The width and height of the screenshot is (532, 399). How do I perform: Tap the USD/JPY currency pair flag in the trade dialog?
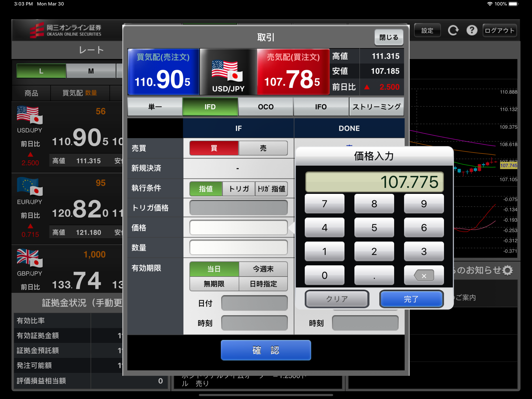point(227,71)
